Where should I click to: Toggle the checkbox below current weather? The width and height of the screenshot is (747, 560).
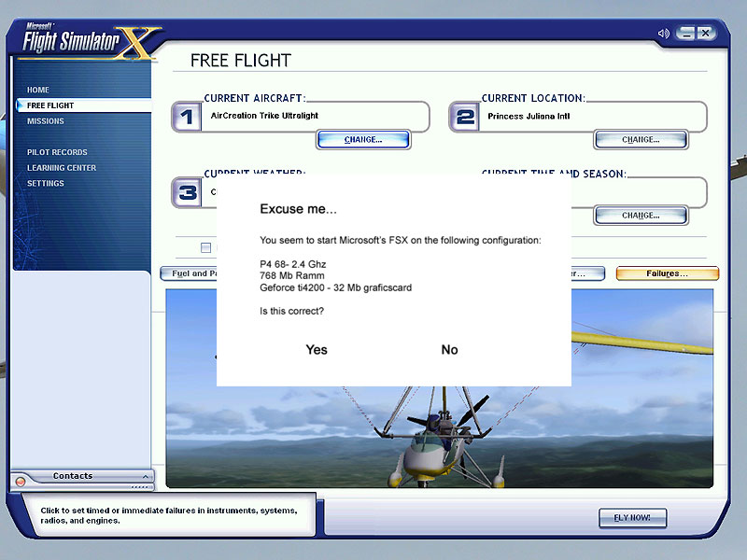pyautogui.click(x=205, y=247)
